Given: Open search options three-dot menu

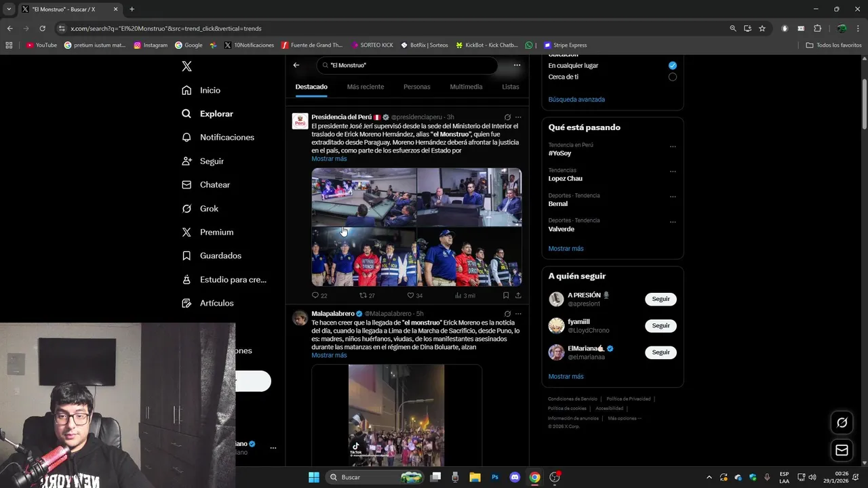Looking at the screenshot, I should click(517, 65).
